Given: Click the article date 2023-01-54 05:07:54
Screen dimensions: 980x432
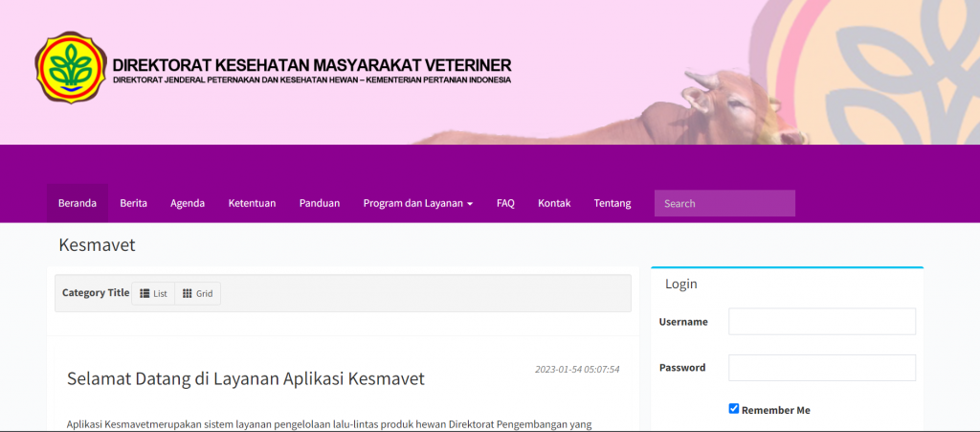Looking at the screenshot, I should pyautogui.click(x=577, y=370).
